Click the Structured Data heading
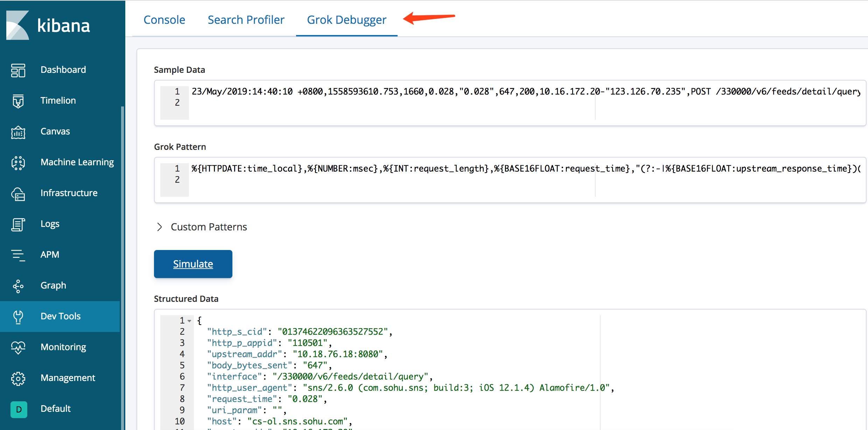Screen dimensions: 868x430 pos(186,299)
